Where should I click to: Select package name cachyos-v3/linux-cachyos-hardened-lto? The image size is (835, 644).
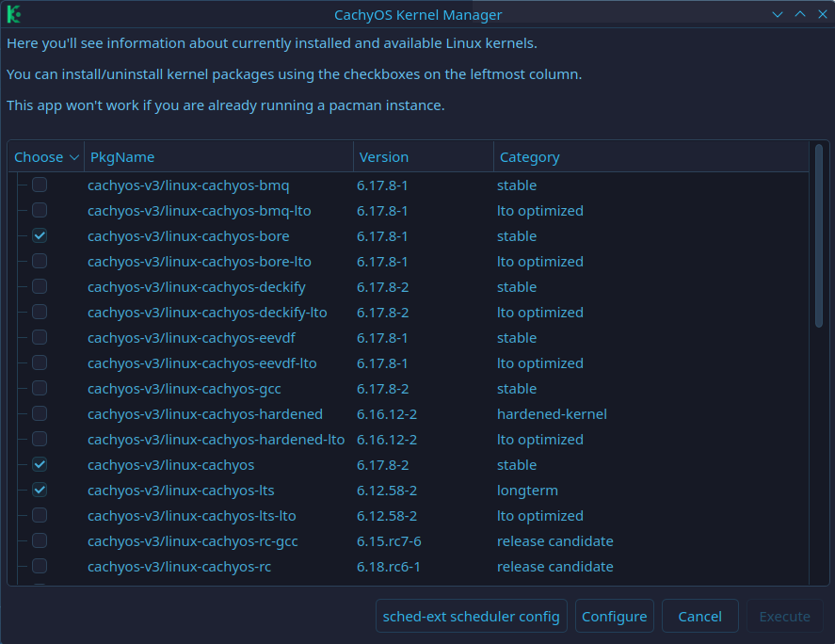tap(217, 440)
